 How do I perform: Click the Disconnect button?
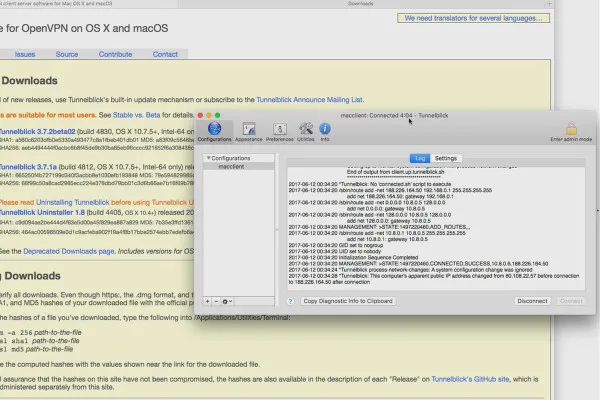click(532, 301)
